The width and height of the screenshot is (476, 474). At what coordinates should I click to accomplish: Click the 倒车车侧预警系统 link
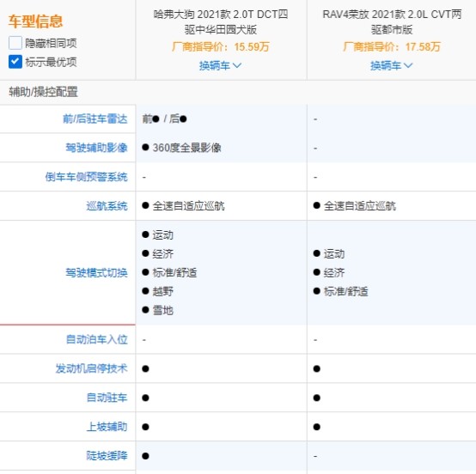pyautogui.click(x=86, y=177)
